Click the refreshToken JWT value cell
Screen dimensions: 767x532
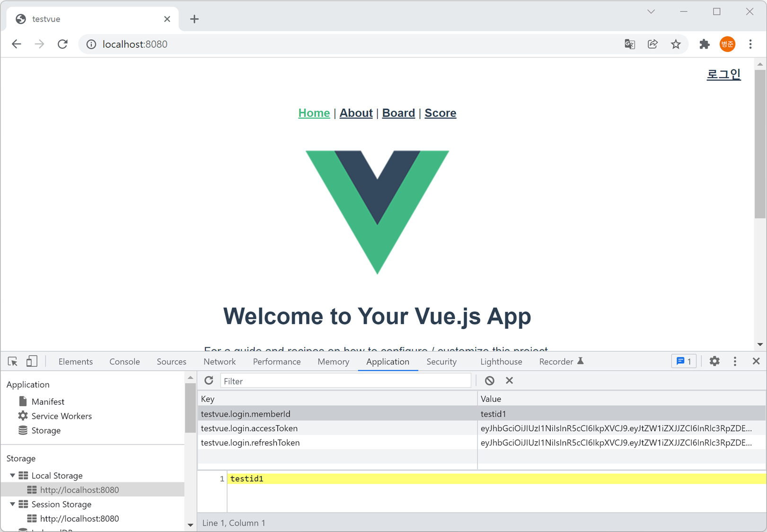coord(622,443)
